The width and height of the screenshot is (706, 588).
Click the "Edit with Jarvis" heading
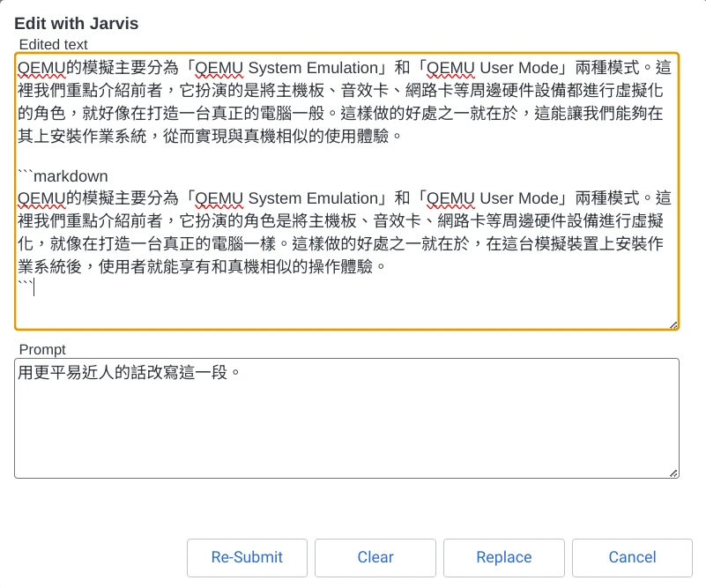(x=76, y=24)
